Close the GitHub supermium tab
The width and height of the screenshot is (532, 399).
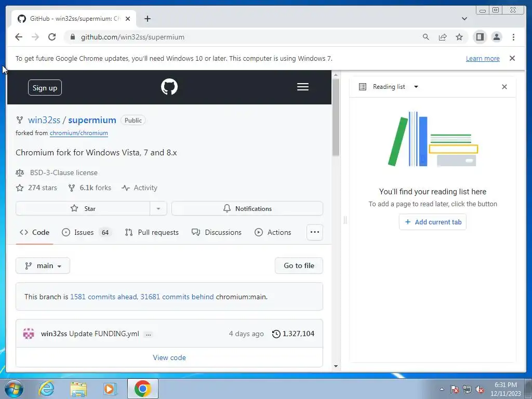[128, 19]
